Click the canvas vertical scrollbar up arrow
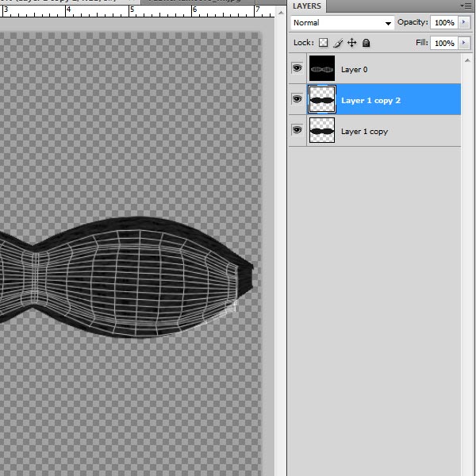476x476 pixels. (281, 13)
